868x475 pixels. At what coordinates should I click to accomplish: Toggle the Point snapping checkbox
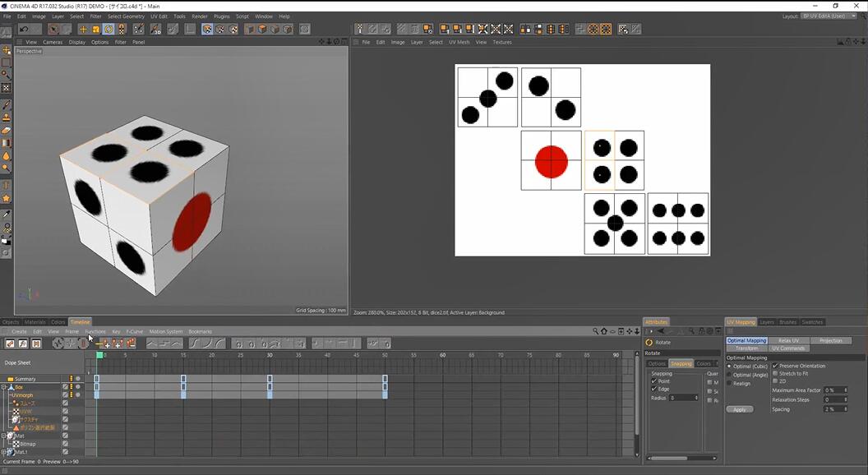tap(653, 380)
